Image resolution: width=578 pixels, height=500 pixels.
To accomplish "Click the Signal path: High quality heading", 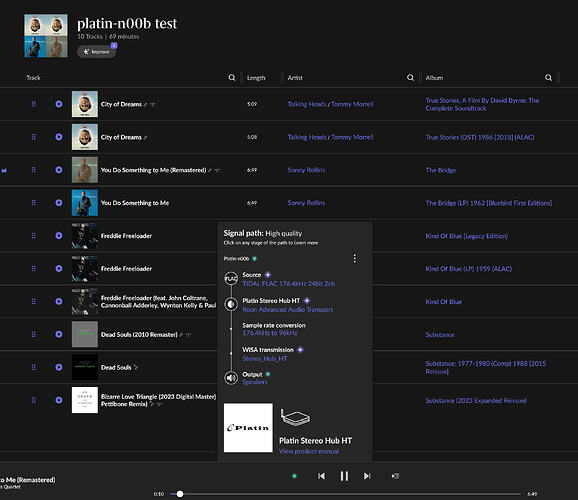I will (x=262, y=233).
